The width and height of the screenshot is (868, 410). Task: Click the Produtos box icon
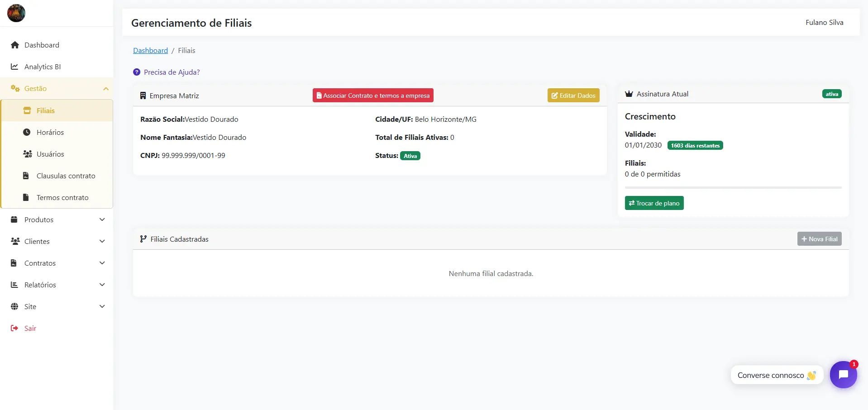(14, 219)
